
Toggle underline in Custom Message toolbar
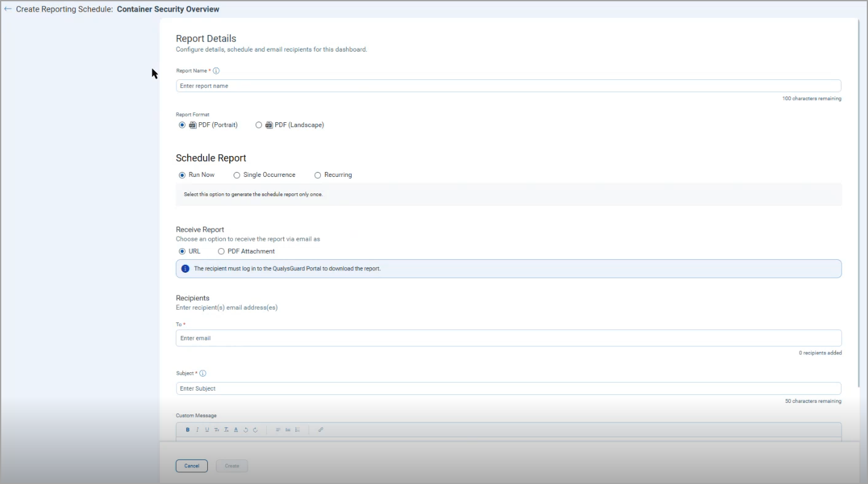pos(207,430)
